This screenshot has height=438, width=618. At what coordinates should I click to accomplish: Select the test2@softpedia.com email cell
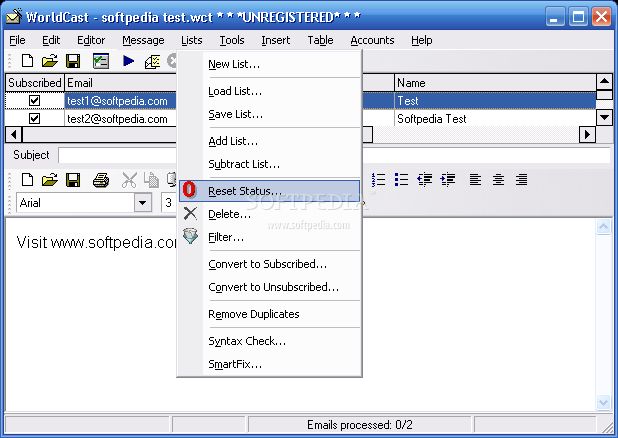tap(121, 119)
